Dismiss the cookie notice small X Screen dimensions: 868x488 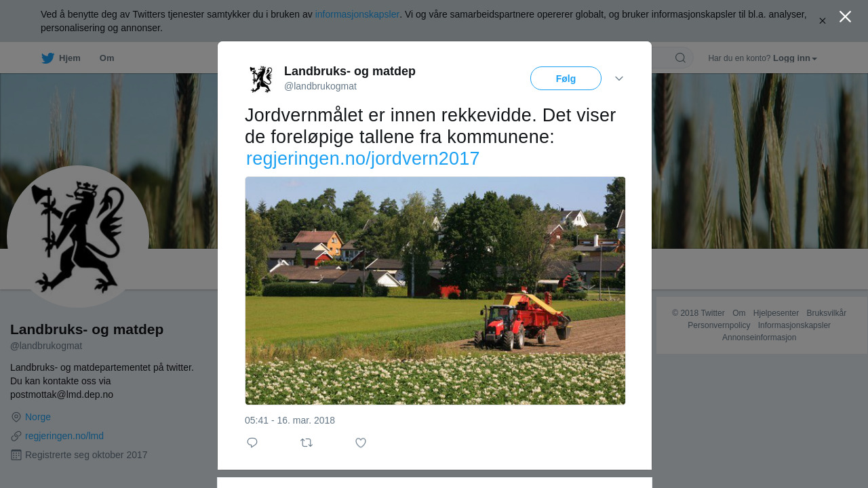tap(823, 21)
